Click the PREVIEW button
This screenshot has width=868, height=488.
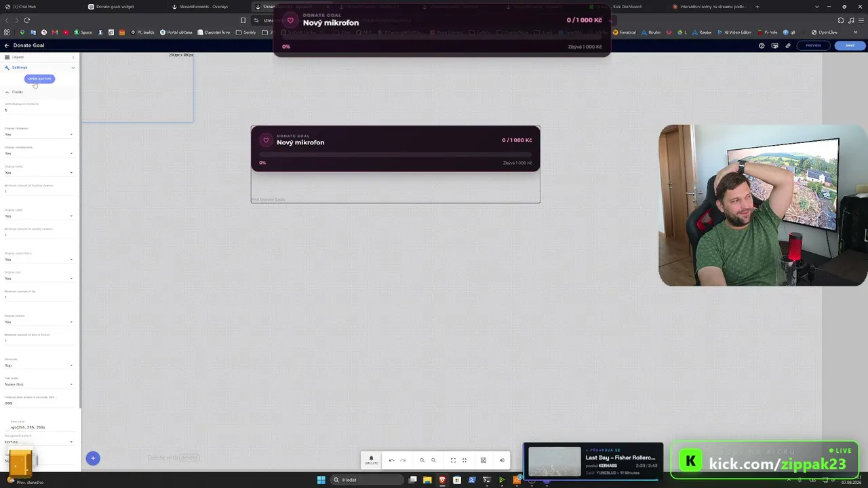(x=813, y=45)
